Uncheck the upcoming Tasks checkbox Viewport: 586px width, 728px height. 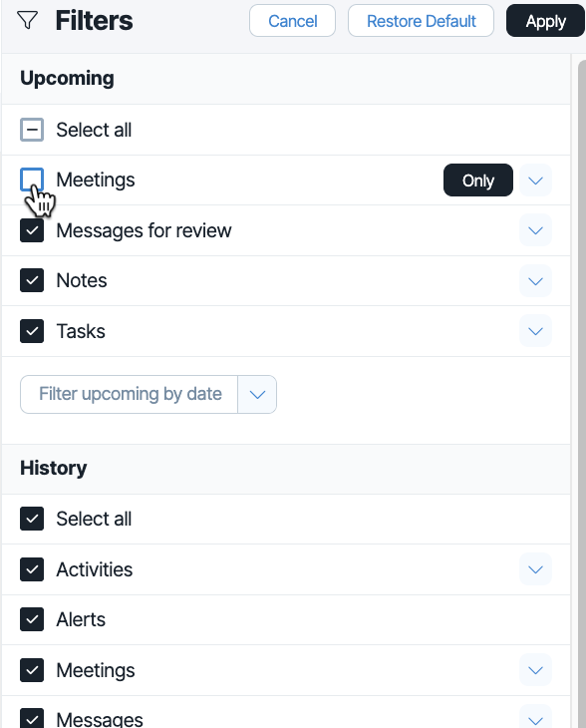pyautogui.click(x=32, y=331)
